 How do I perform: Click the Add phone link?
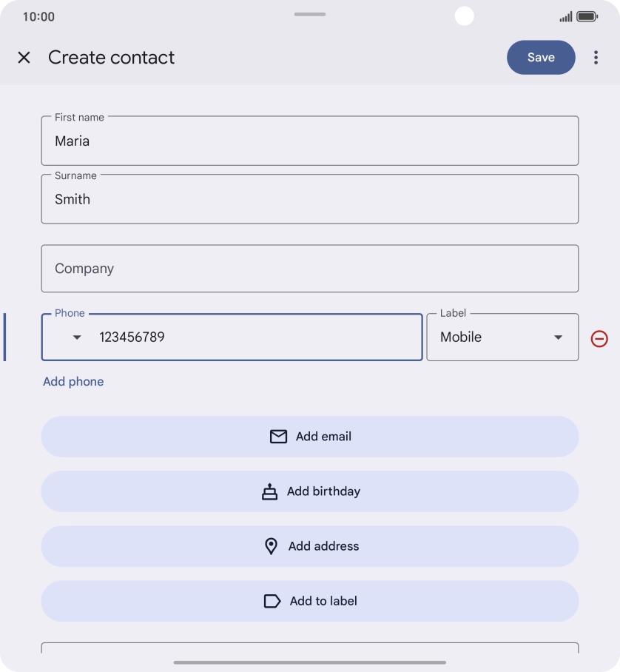click(73, 382)
